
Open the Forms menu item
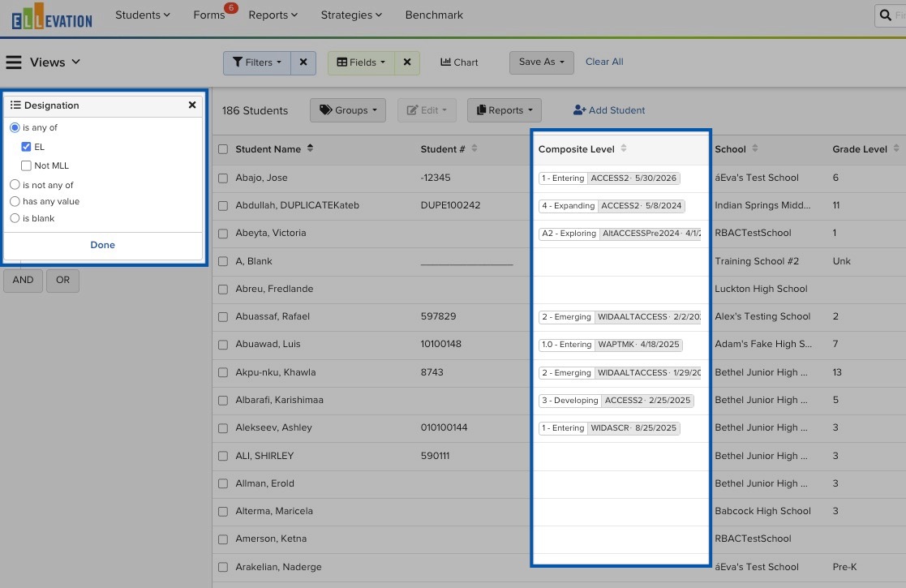point(209,15)
